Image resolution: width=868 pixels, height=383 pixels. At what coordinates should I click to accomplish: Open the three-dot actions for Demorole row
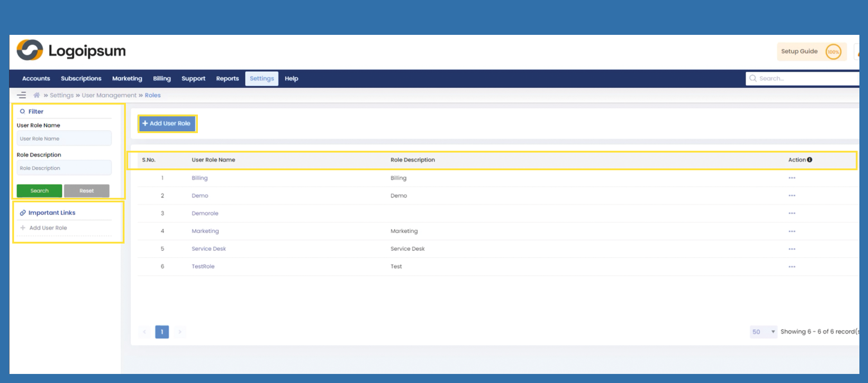click(x=791, y=213)
